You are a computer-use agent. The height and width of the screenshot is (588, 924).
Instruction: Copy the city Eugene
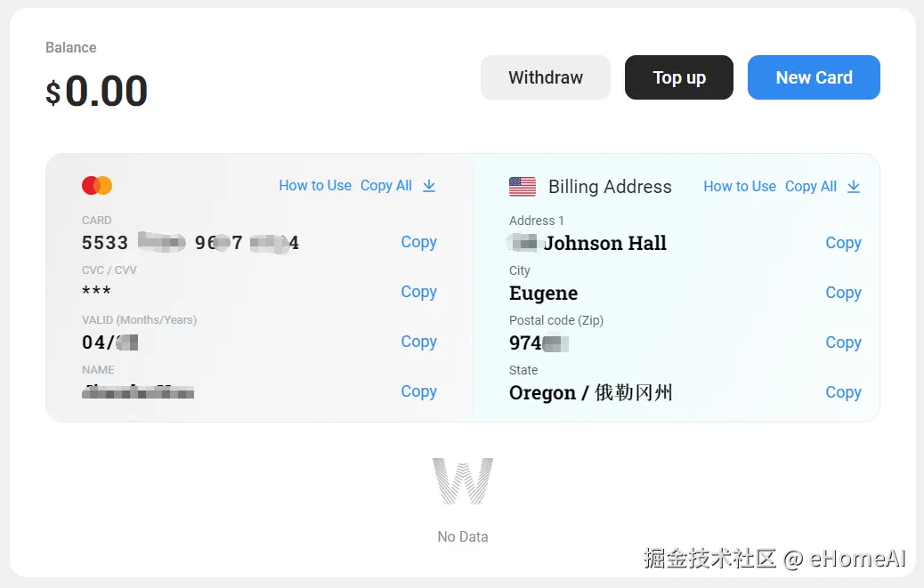click(x=843, y=293)
